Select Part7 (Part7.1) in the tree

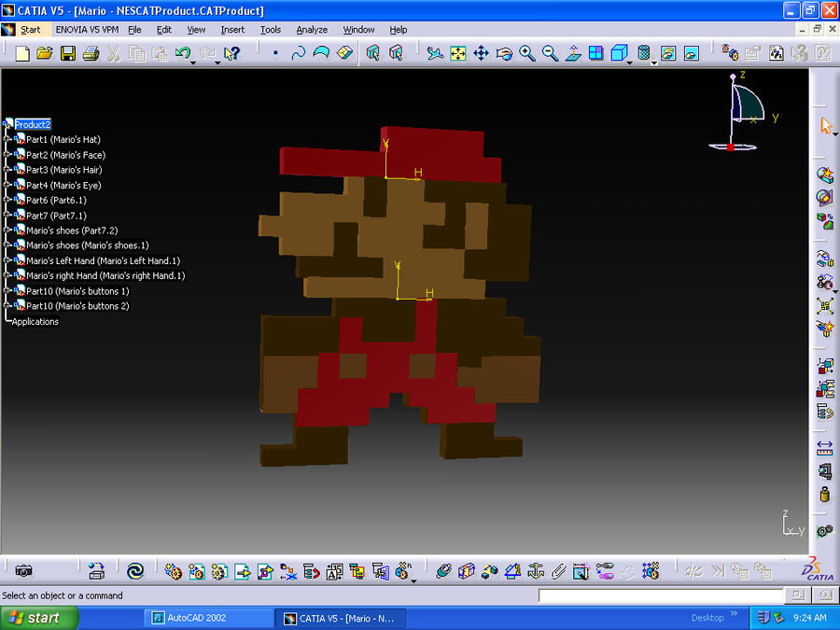pos(56,216)
